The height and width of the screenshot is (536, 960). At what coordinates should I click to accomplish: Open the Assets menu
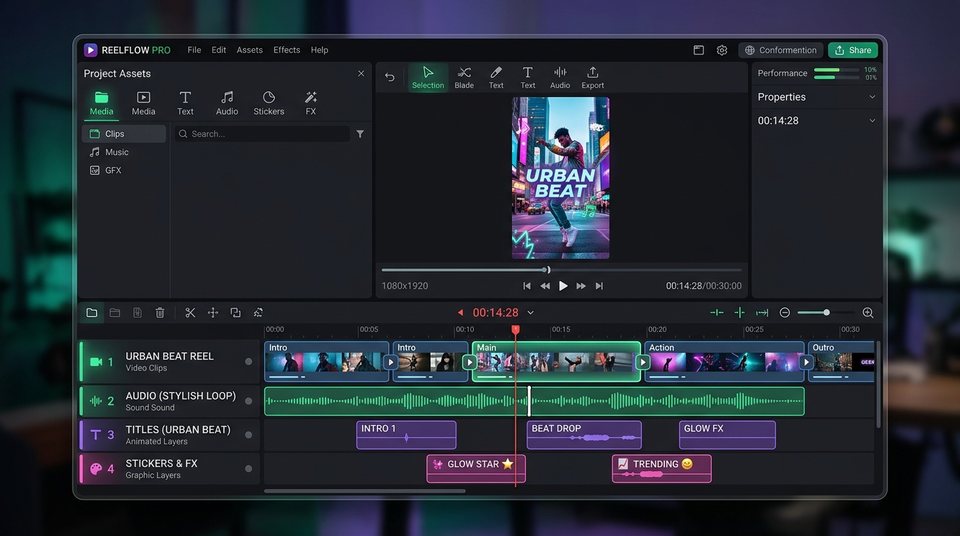pos(249,50)
